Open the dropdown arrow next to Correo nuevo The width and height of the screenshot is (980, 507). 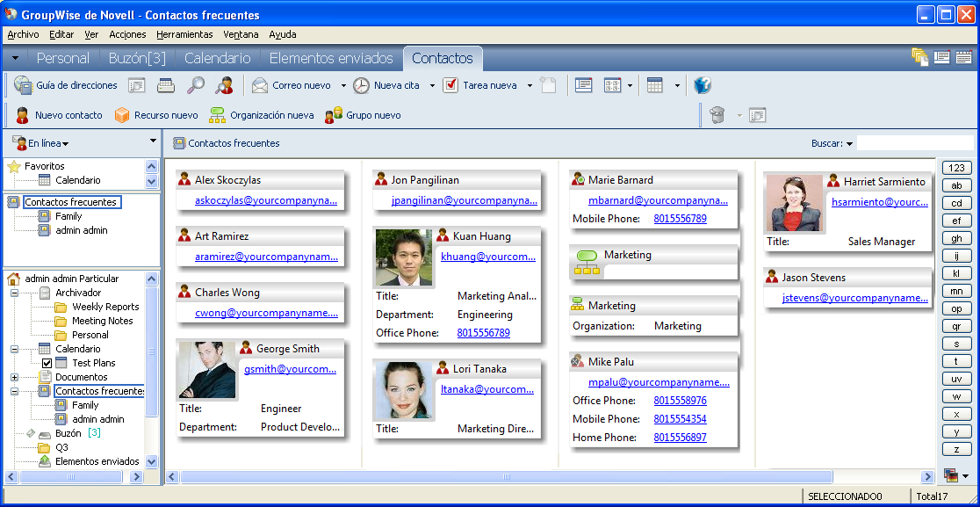click(343, 85)
